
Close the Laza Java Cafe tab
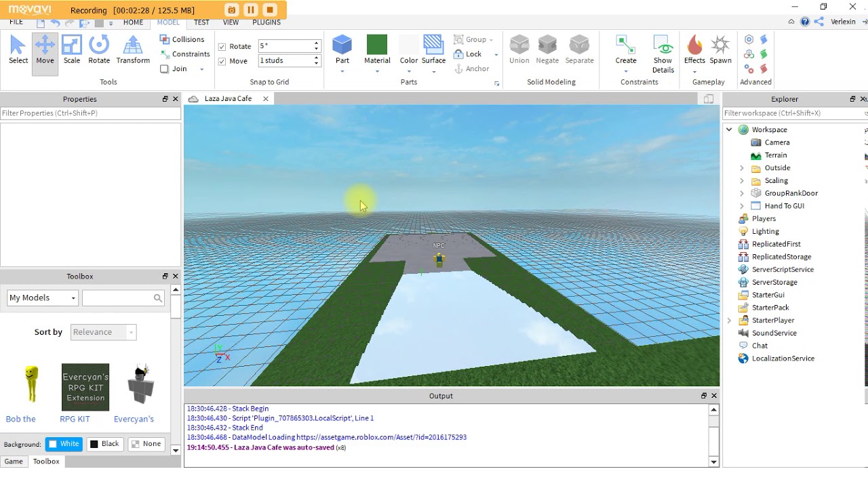(266, 99)
